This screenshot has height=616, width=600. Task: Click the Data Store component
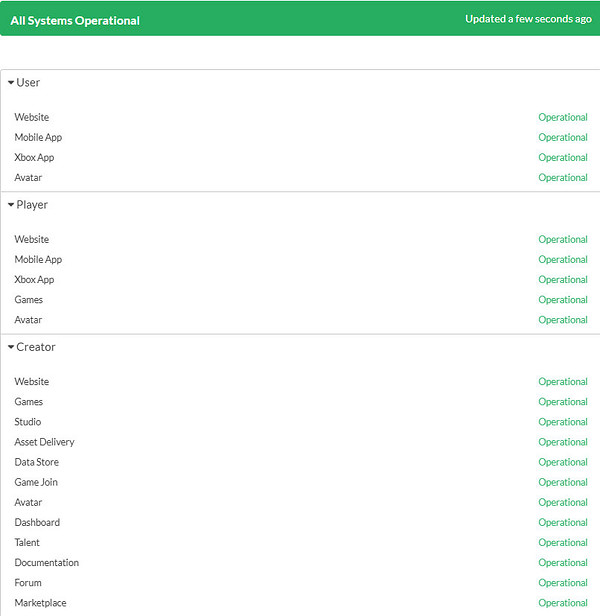click(37, 462)
